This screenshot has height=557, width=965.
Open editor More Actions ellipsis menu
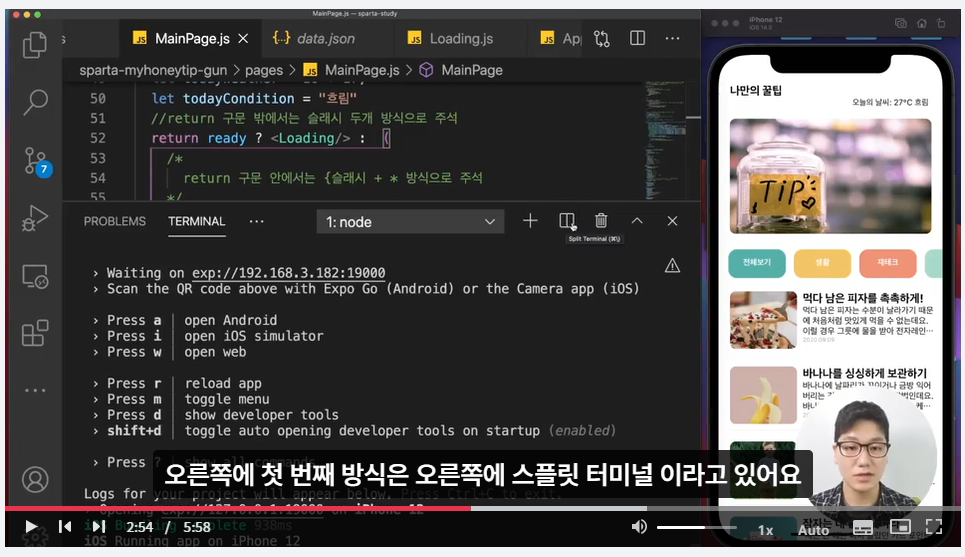point(672,38)
